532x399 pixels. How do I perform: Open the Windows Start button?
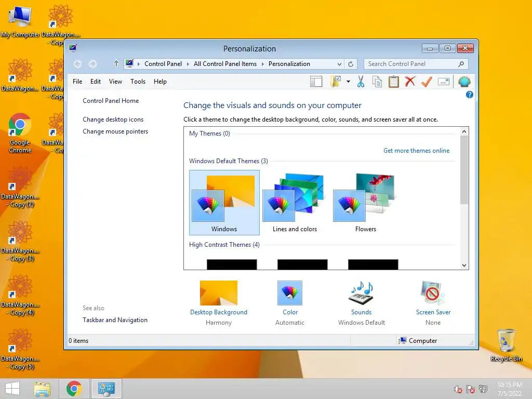click(12, 389)
